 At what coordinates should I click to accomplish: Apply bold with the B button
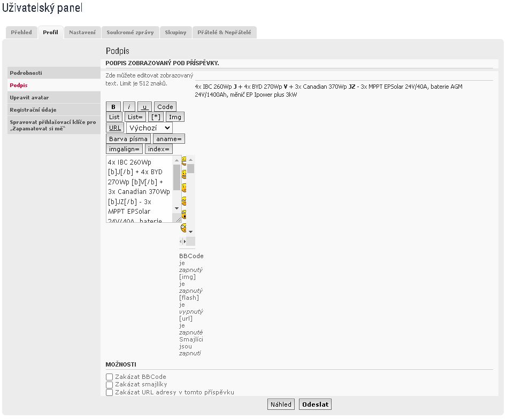click(113, 107)
